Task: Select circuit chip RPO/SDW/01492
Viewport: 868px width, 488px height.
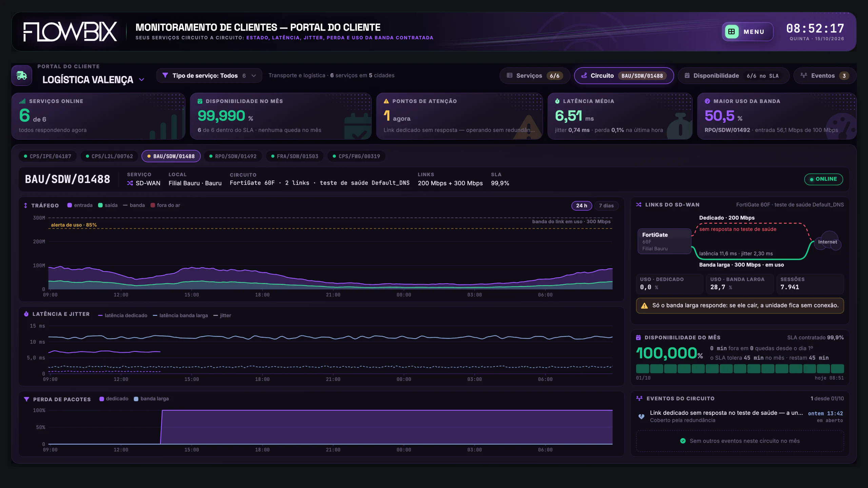Action: click(x=233, y=156)
